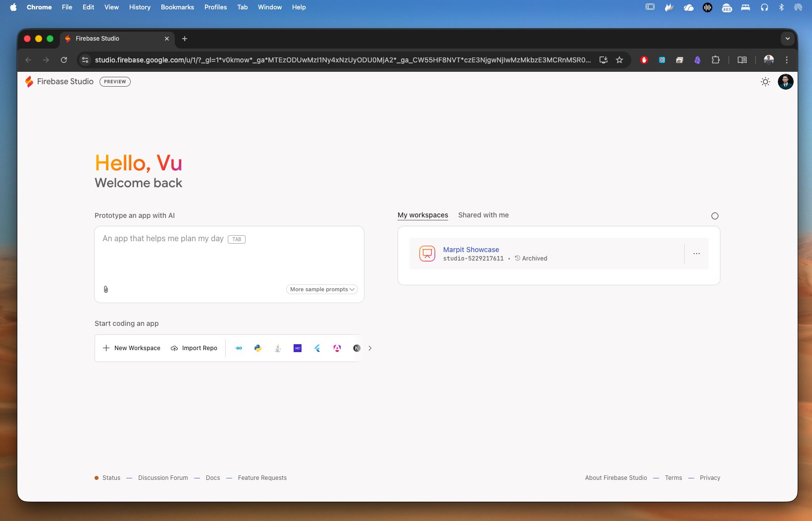Open the Marpit Showcase workspace link
The width and height of the screenshot is (812, 521).
471,250
